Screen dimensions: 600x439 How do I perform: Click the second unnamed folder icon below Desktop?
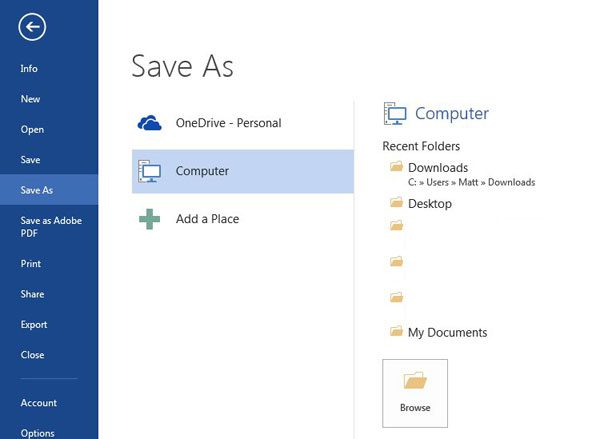396,261
